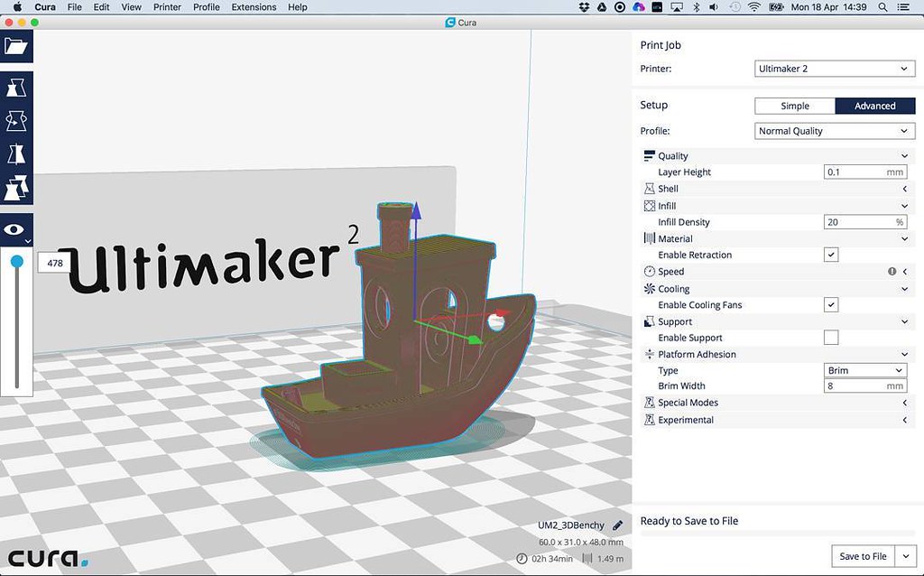
Task: Open the Printer menu
Action: click(x=167, y=7)
